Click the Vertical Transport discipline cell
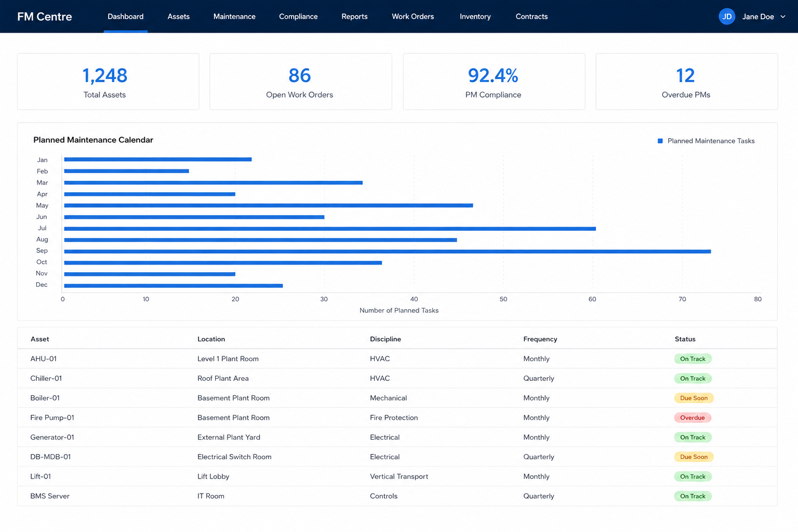Screen dimensions: 798x532 coord(399,477)
